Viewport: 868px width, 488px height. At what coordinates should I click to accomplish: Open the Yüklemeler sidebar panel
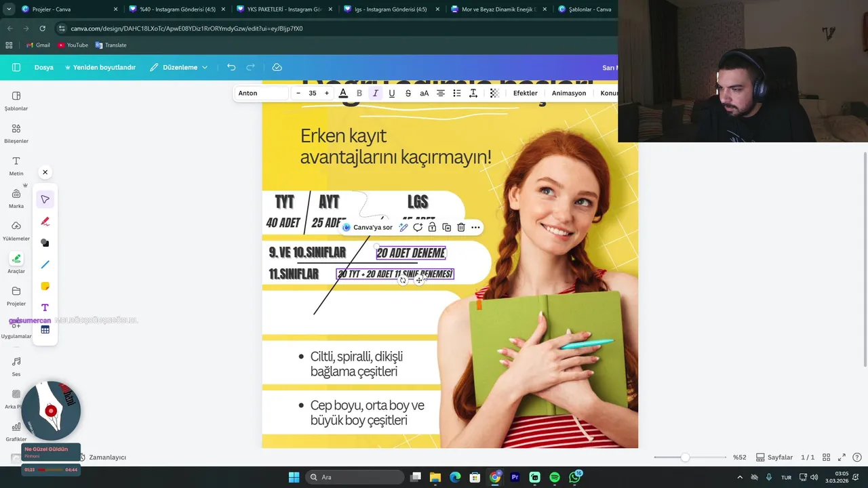pyautogui.click(x=16, y=230)
